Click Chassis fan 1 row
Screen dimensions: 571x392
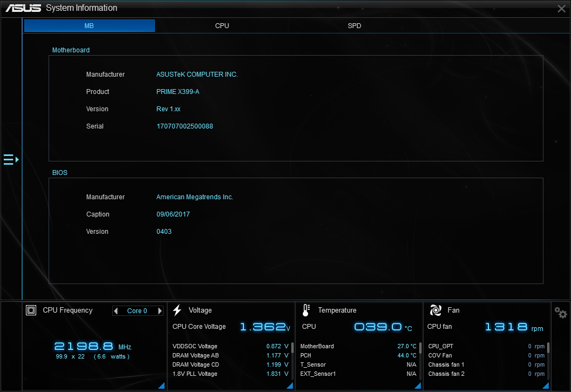coord(486,364)
